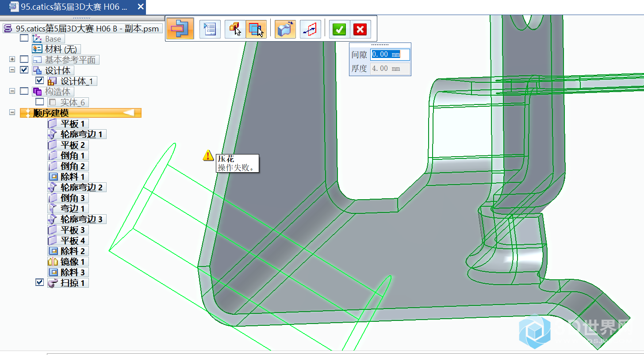Image resolution: width=644 pixels, height=355 pixels.
Task: Click the 间隙 value input field
Action: tap(390, 54)
